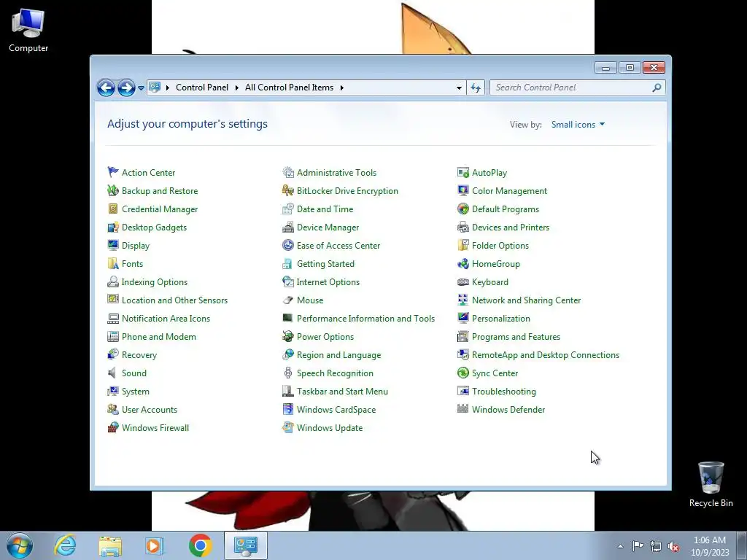Open the View by Small icons dropdown
This screenshot has width=747, height=560.
[578, 124]
